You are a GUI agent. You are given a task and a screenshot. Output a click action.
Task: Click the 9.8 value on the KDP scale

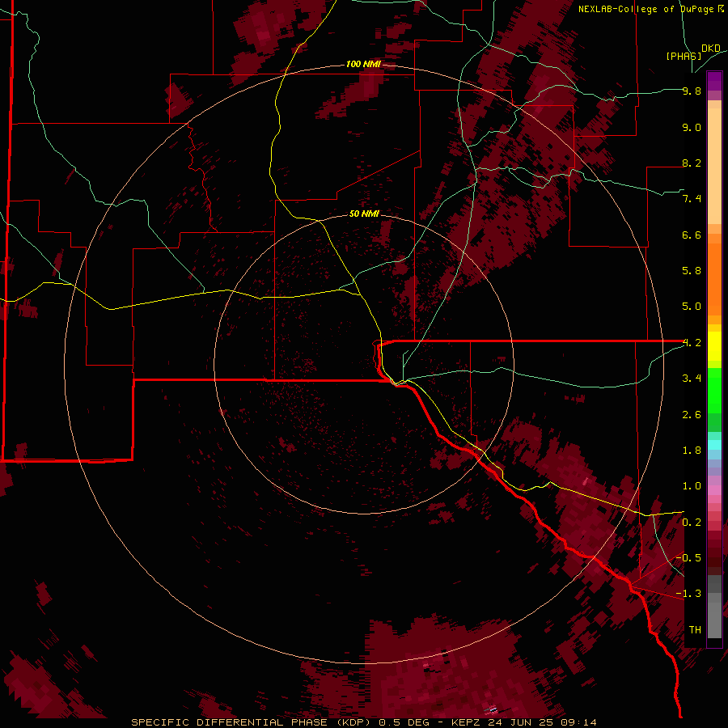click(x=692, y=91)
